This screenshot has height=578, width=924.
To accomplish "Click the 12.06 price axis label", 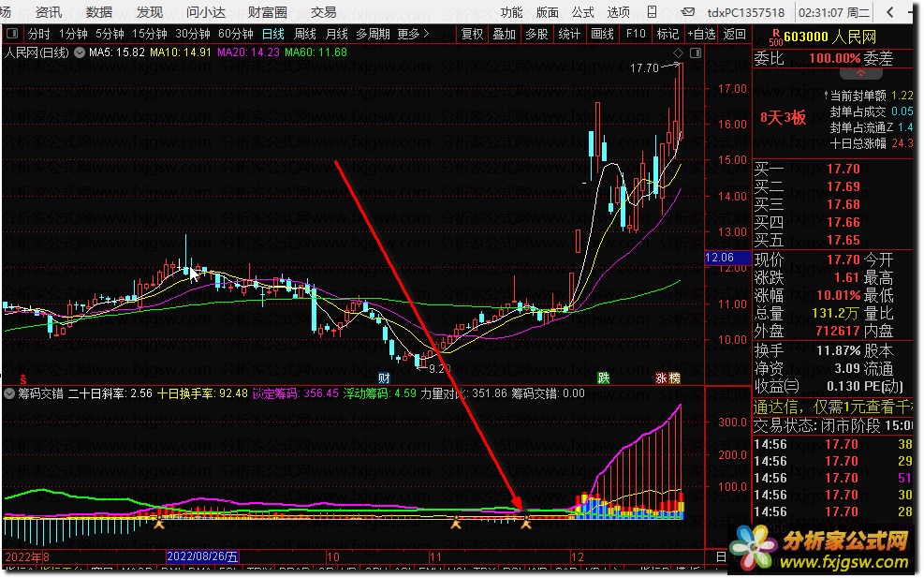I will (727, 258).
